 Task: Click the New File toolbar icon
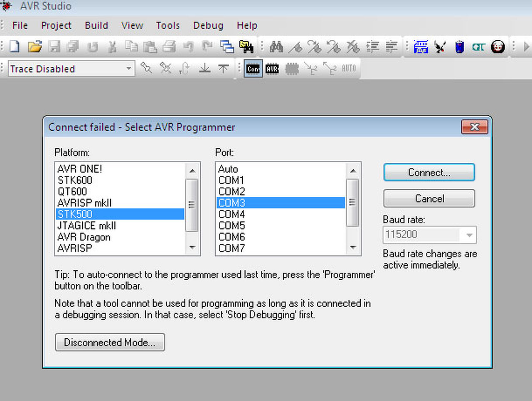point(15,46)
